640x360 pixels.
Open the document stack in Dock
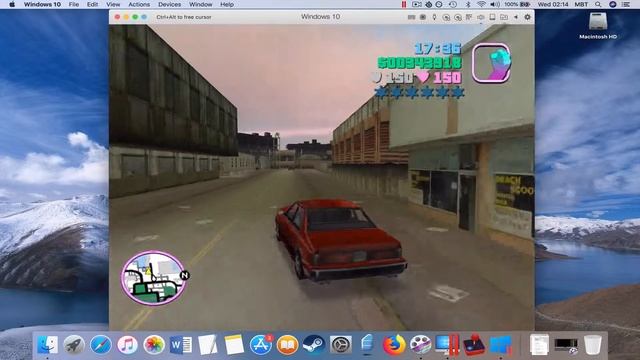point(539,345)
